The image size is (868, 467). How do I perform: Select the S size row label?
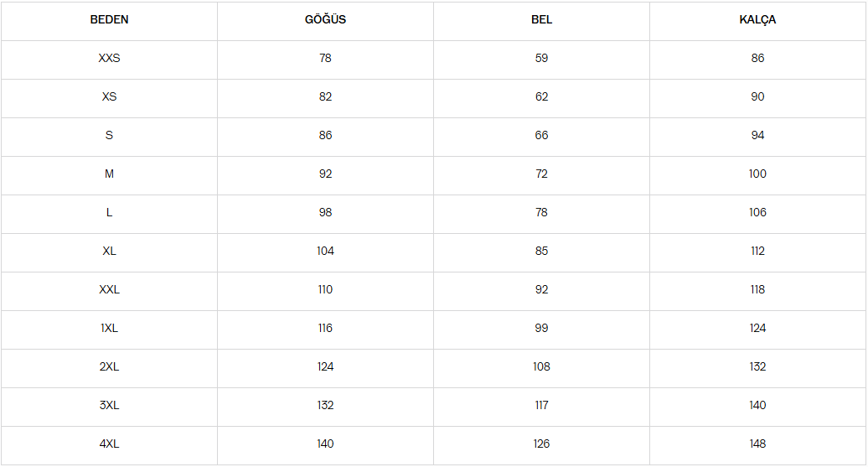click(x=109, y=135)
